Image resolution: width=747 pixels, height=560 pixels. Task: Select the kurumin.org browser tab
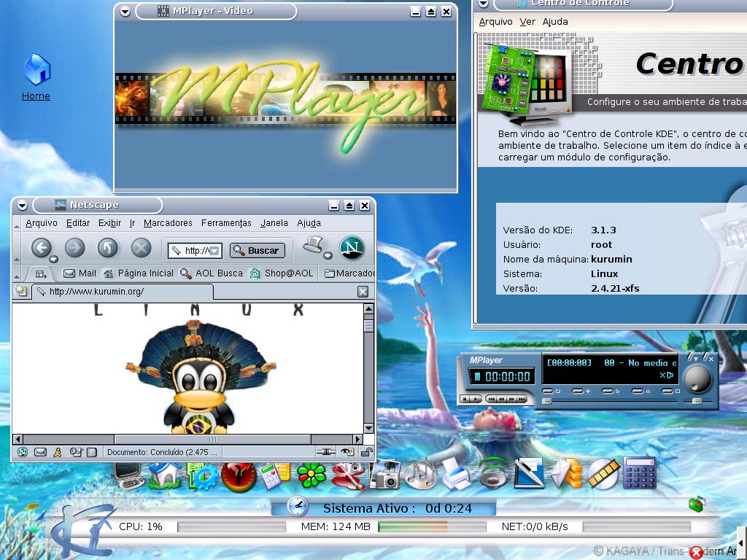pos(123,292)
